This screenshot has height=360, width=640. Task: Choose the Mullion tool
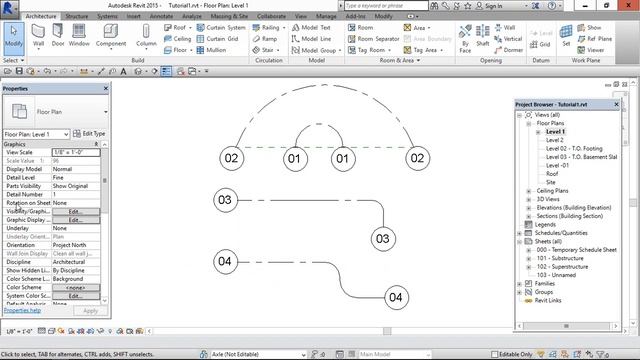211,50
